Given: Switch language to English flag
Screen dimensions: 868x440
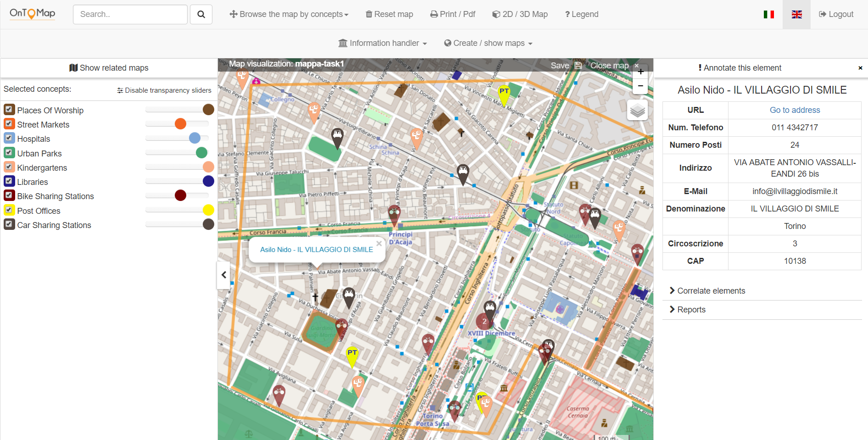Looking at the screenshot, I should 797,14.
